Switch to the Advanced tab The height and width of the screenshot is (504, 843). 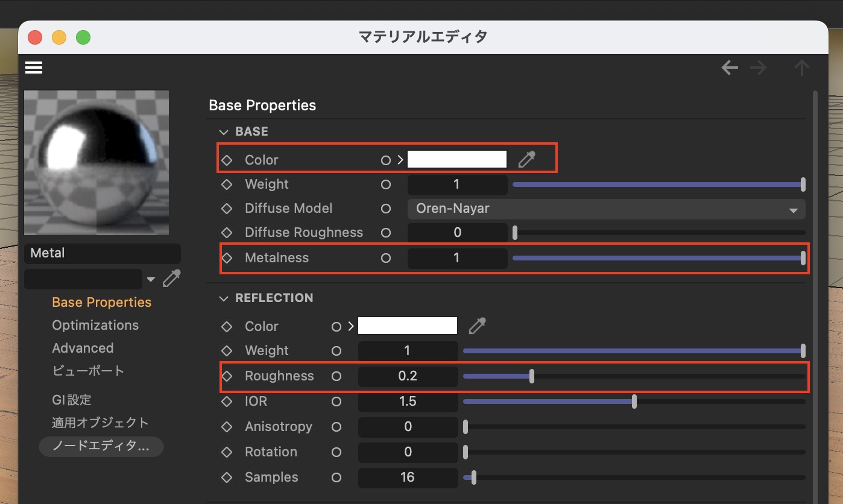point(83,348)
